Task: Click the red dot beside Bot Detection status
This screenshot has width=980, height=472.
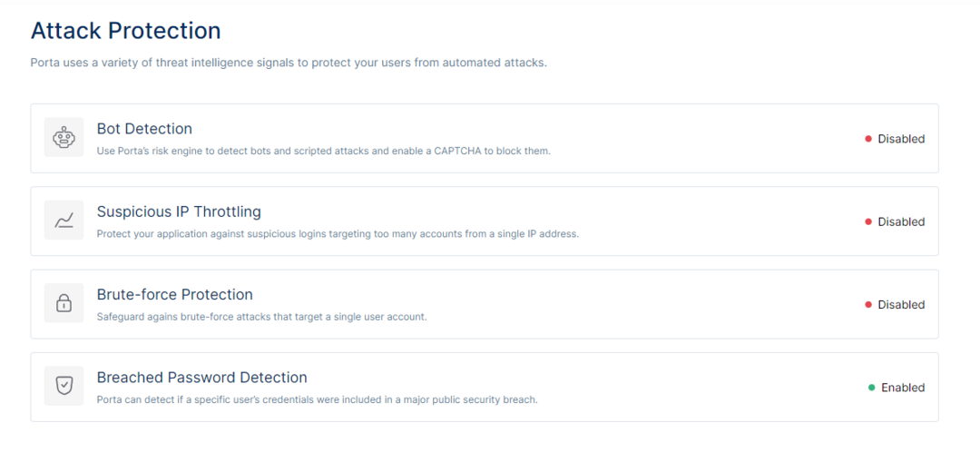Action: coord(868,139)
